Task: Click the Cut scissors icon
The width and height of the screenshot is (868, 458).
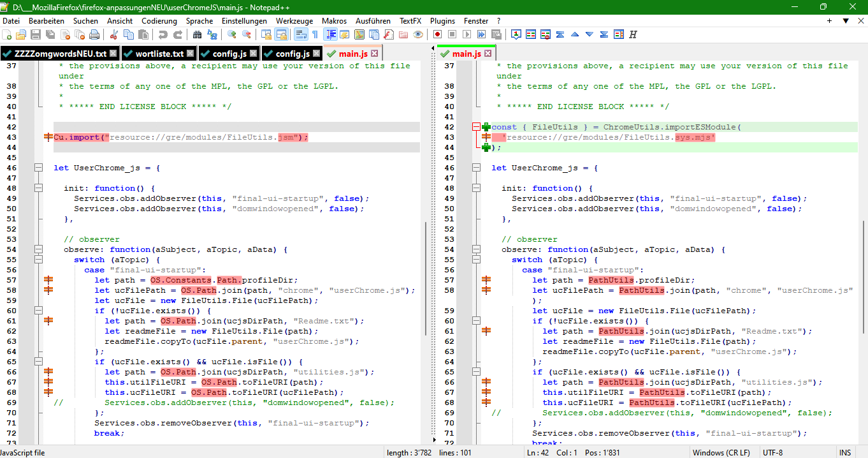Action: click(x=114, y=34)
